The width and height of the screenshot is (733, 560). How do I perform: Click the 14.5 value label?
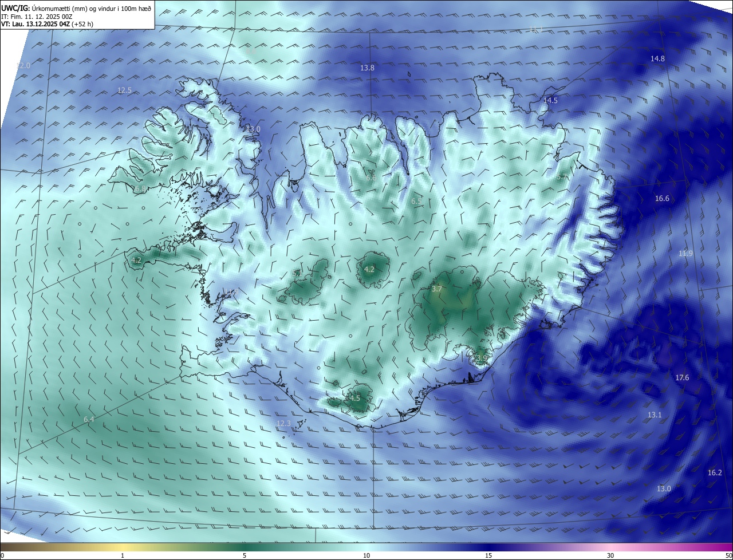tap(550, 100)
